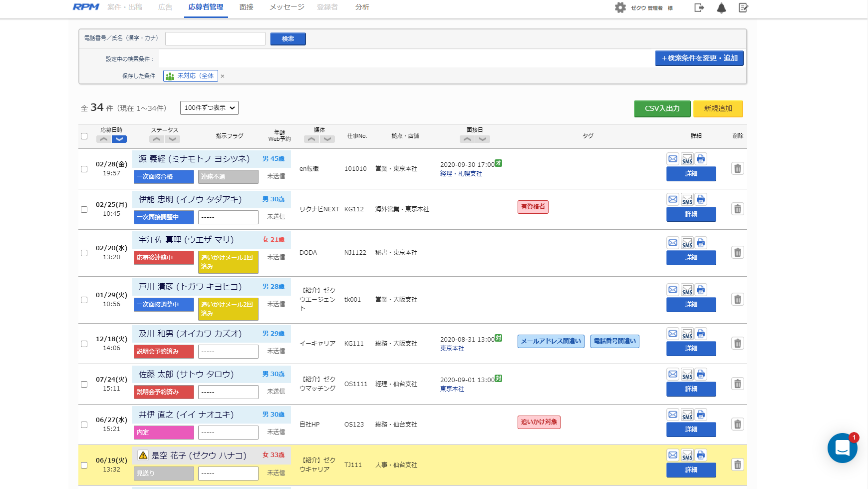868x489 pixels.
Task: Switch to the 面接 tab
Action: tap(246, 7)
